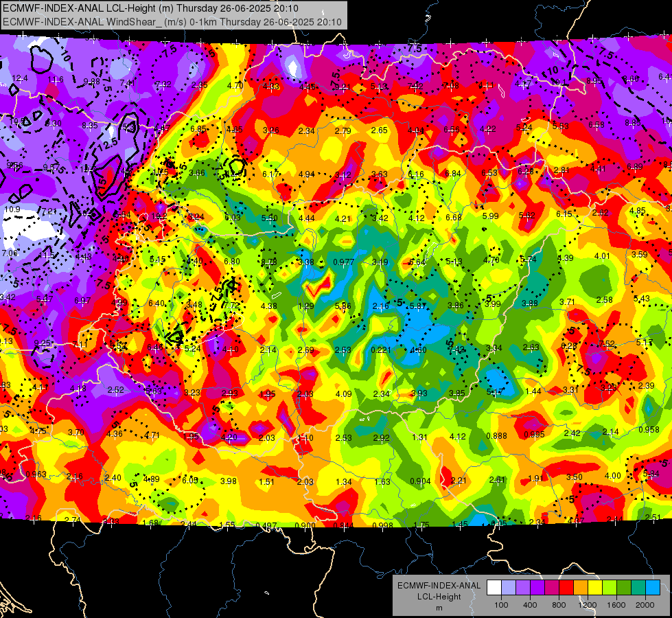Click the map value 0.888
Screen dimensions: 672x618
point(496,436)
